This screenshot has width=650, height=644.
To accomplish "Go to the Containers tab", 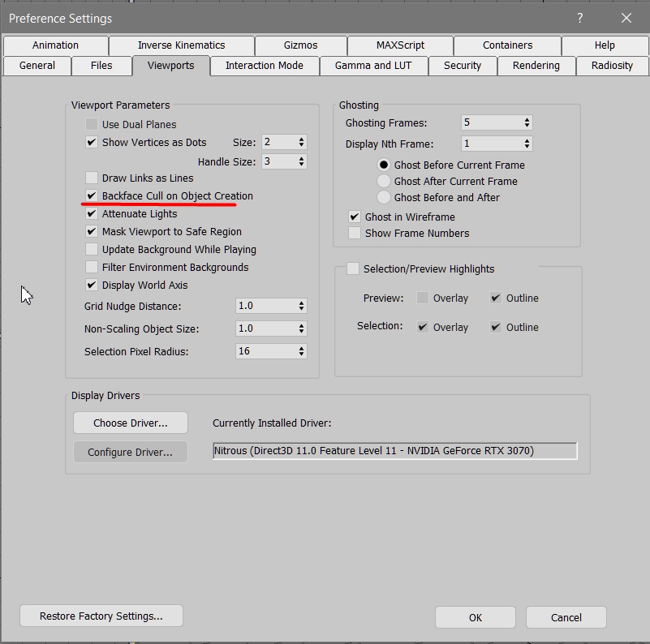I will (507, 45).
